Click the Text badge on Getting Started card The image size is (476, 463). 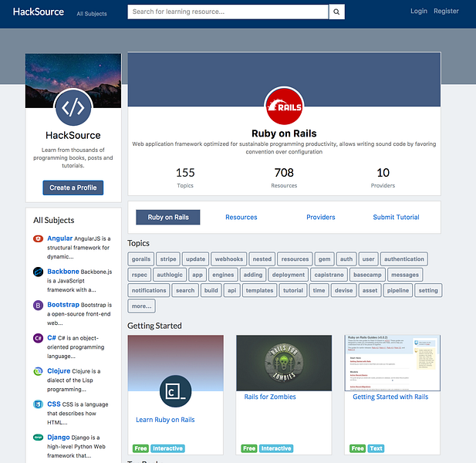click(x=376, y=448)
